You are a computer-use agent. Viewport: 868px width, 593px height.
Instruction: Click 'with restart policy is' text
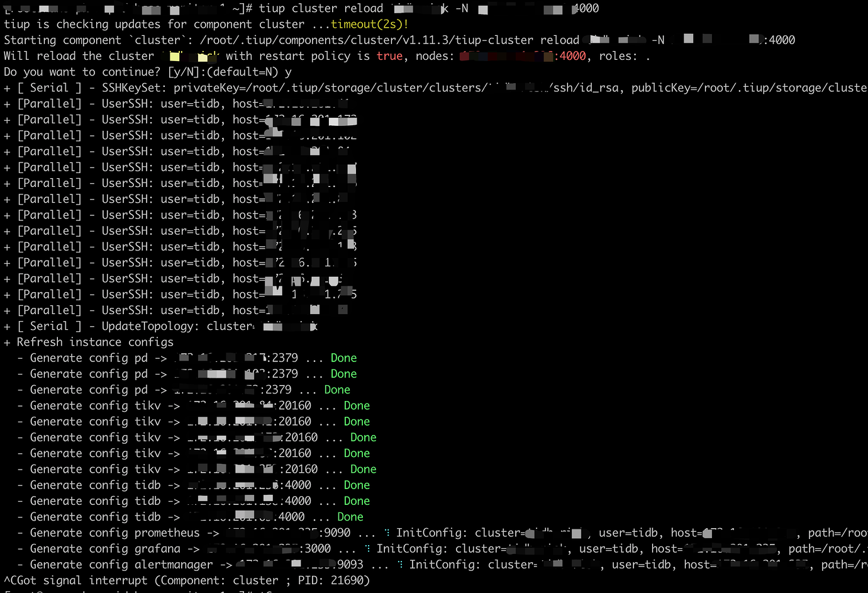tap(298, 56)
